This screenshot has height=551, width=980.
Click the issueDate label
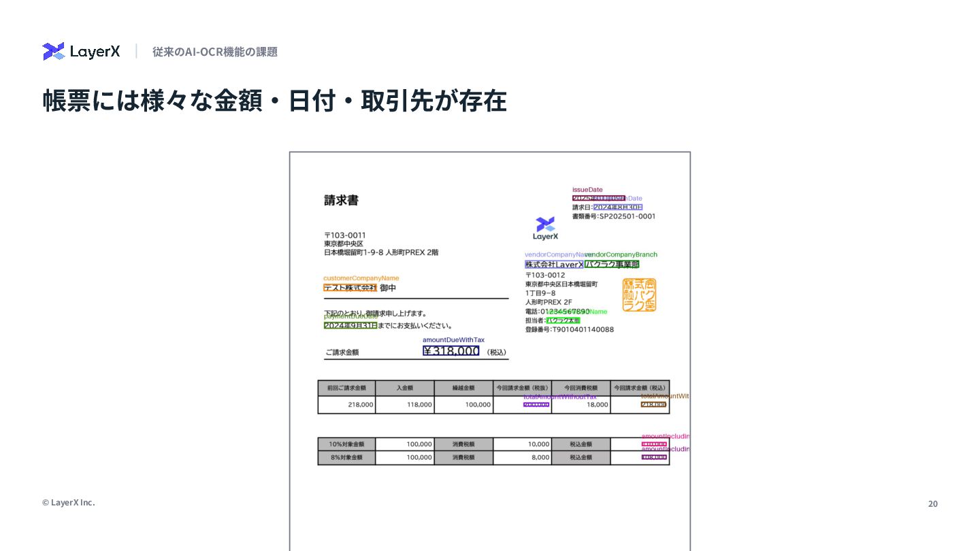tap(587, 190)
